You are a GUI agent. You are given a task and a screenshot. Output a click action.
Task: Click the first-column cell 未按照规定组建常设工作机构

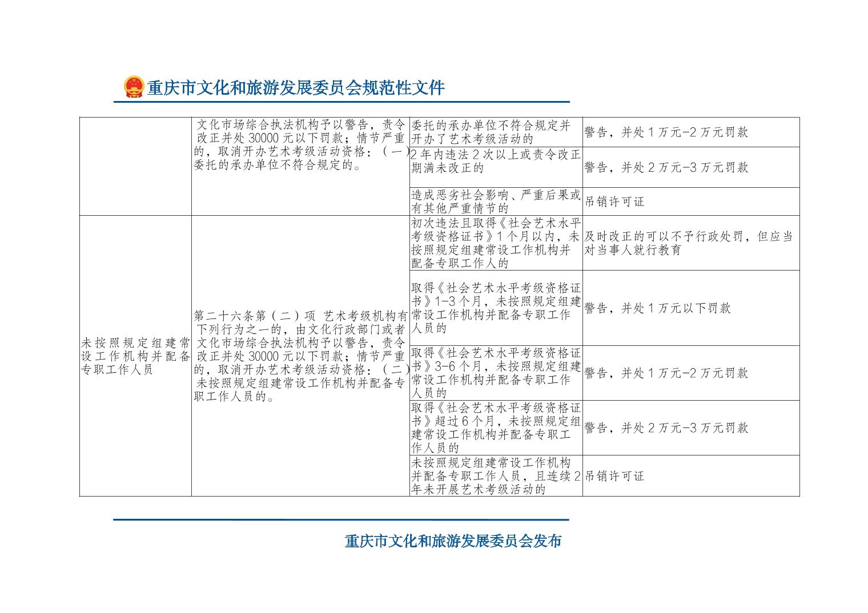click(x=135, y=356)
